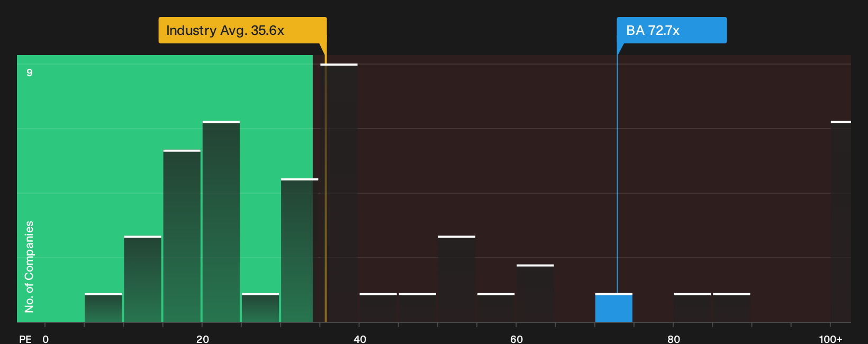Click the bar at PE 80–85

(x=692, y=307)
